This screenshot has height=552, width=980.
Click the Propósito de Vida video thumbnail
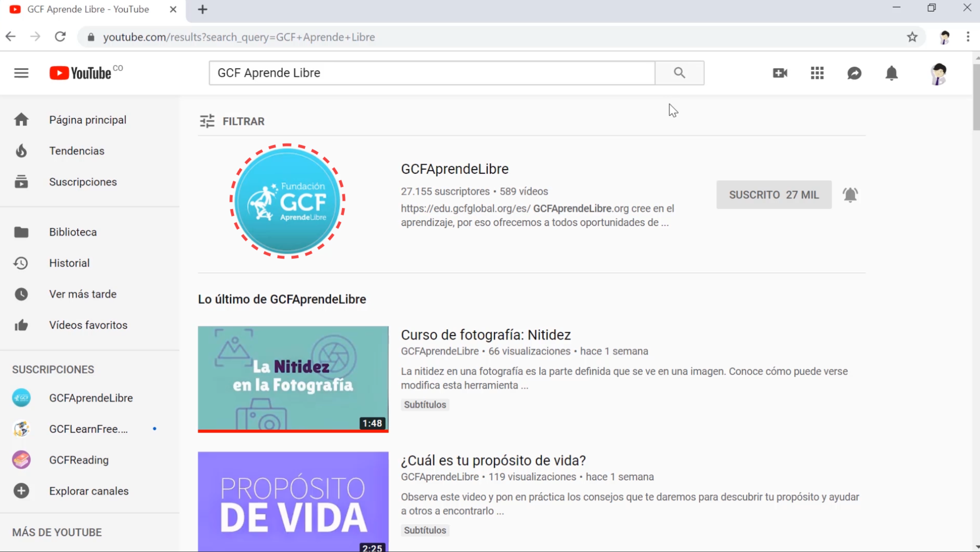(293, 501)
